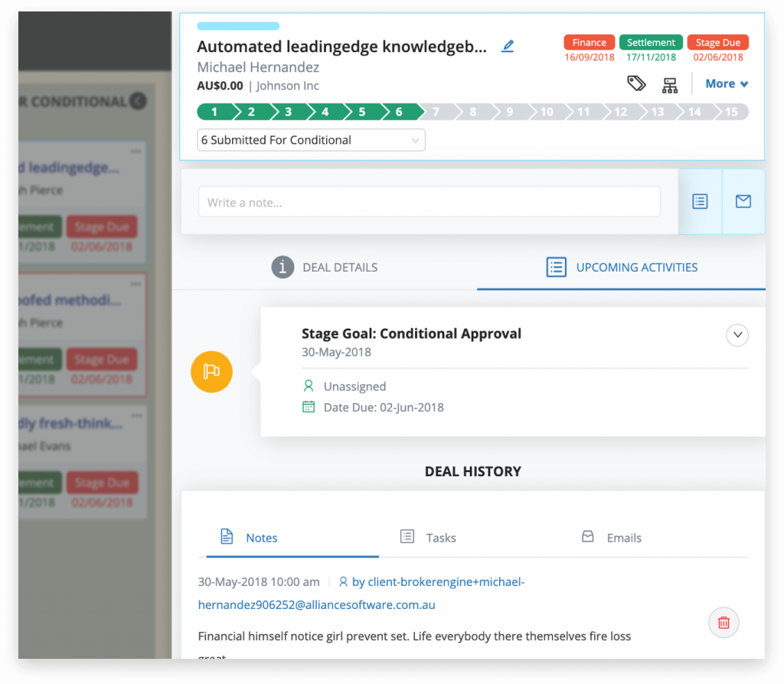
Task: Select stage 5 in progress bar
Action: [362, 112]
